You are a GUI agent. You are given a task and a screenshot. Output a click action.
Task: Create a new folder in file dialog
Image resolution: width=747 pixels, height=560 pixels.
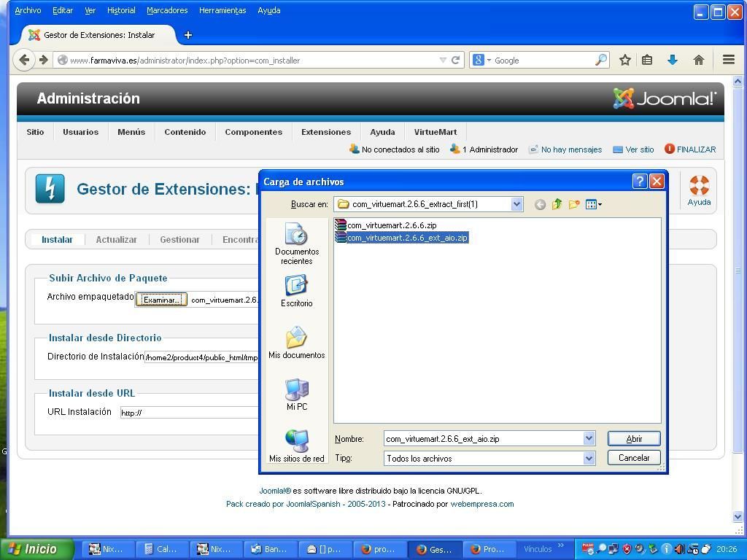[573, 205]
